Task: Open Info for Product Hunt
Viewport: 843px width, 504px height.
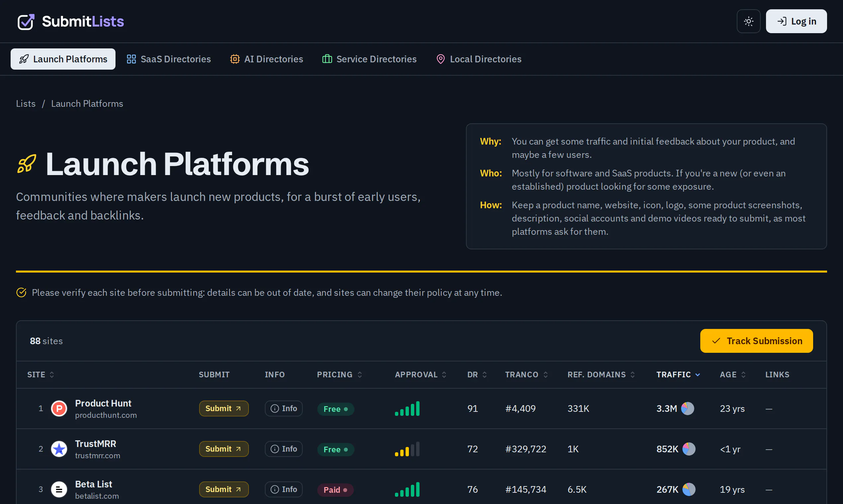Action: pos(283,408)
